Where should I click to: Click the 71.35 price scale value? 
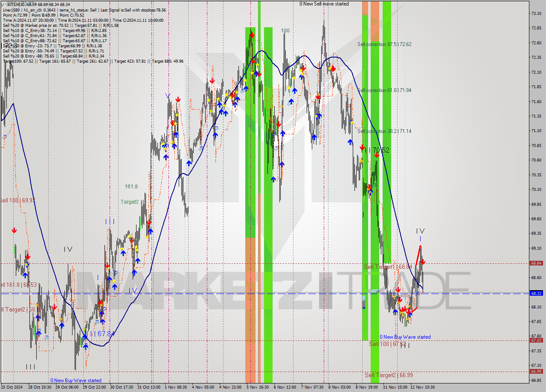tap(536, 116)
